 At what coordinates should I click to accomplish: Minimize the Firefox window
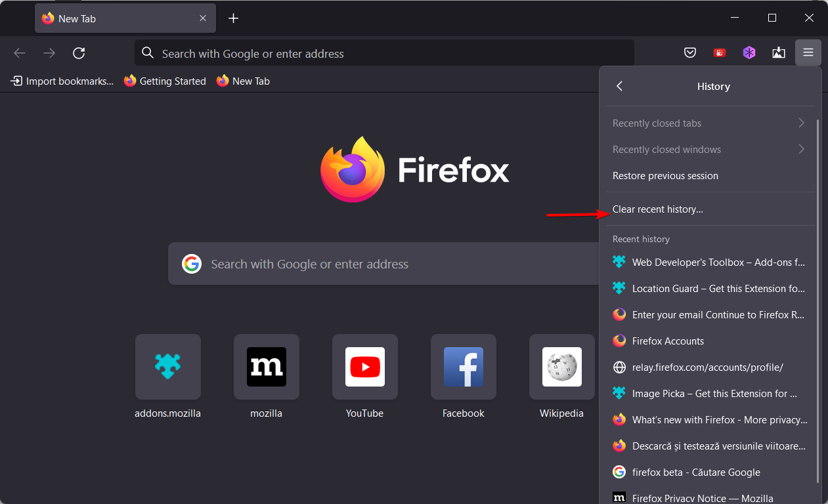pyautogui.click(x=735, y=18)
